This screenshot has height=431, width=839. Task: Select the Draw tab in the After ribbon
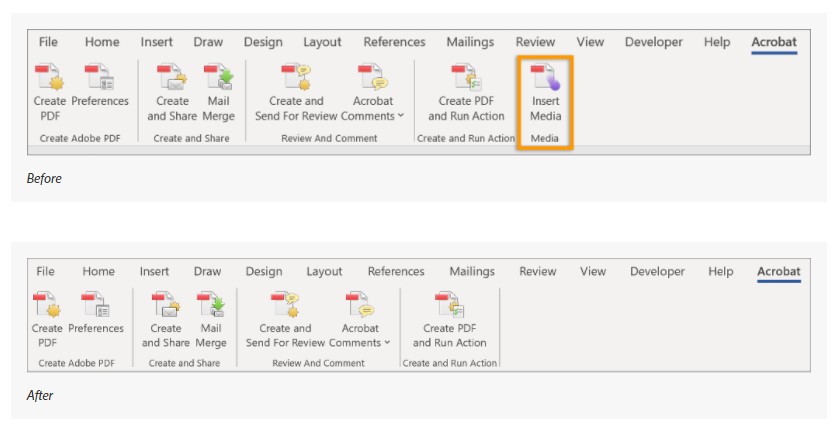click(x=208, y=271)
